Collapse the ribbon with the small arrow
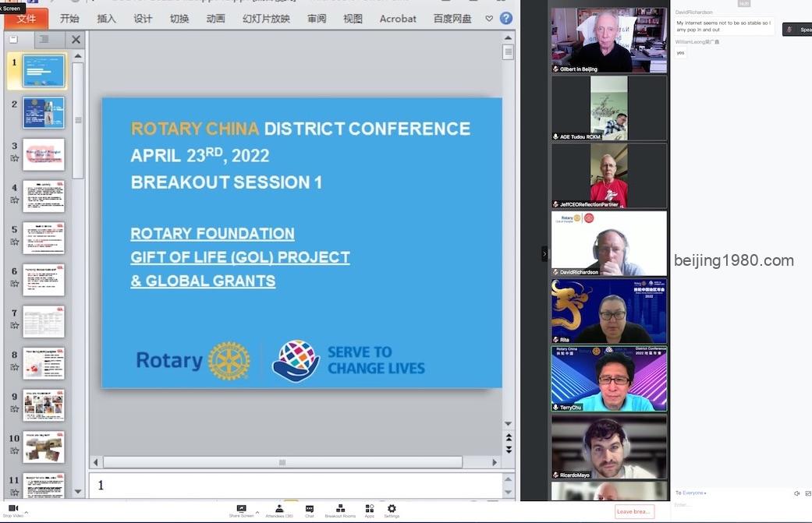This screenshot has width=812, height=523. click(x=489, y=19)
